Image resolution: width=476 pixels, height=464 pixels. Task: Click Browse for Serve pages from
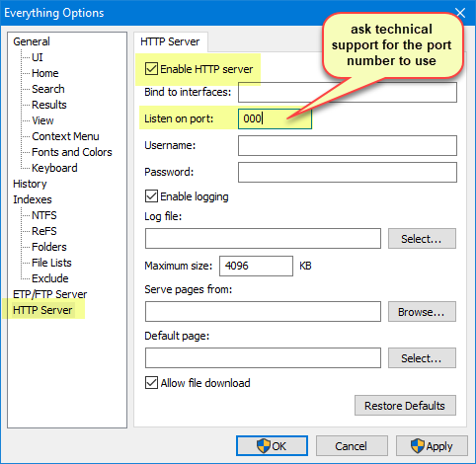pyautogui.click(x=422, y=312)
